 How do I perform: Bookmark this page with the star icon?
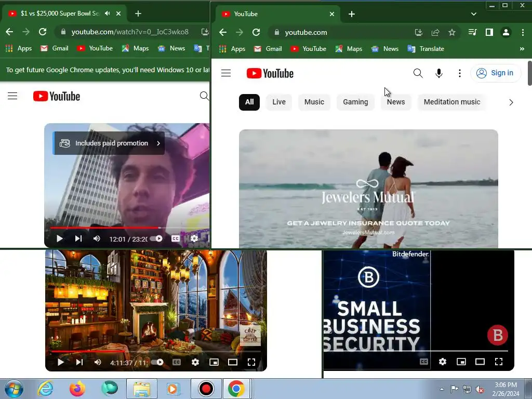(452, 32)
